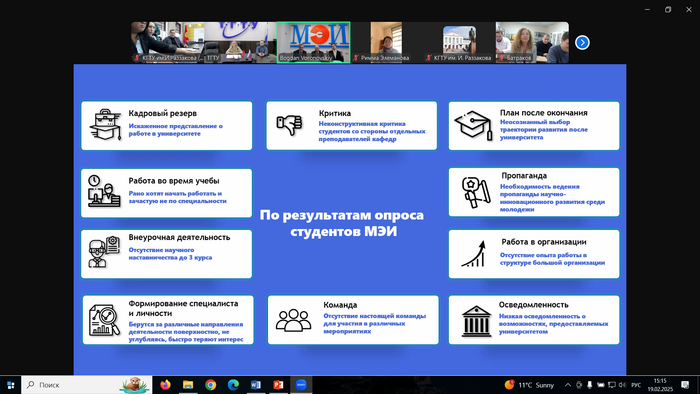Launch Google Chrome from the taskbar
700x394 pixels.
coord(211,385)
